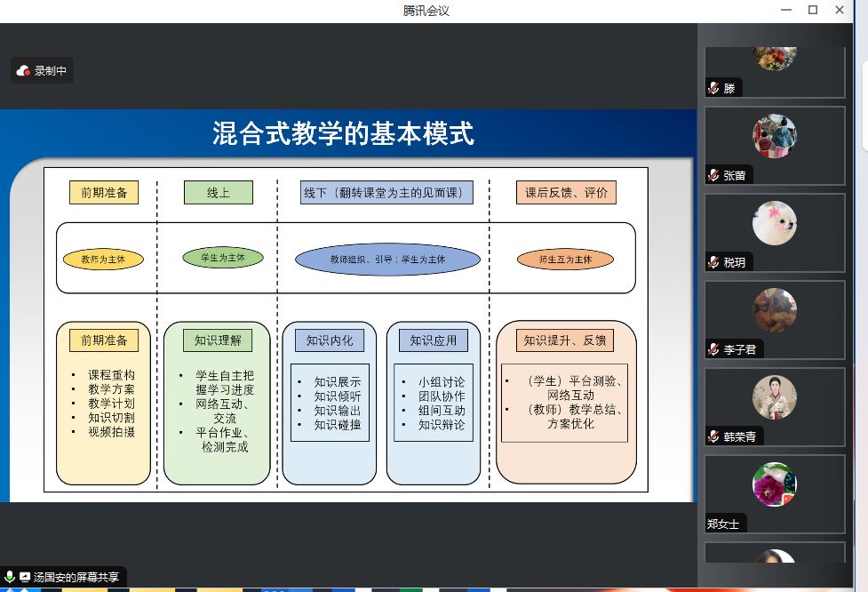Click muted mic icon next to 滕
Screen dimensions: 868x592
713,88
